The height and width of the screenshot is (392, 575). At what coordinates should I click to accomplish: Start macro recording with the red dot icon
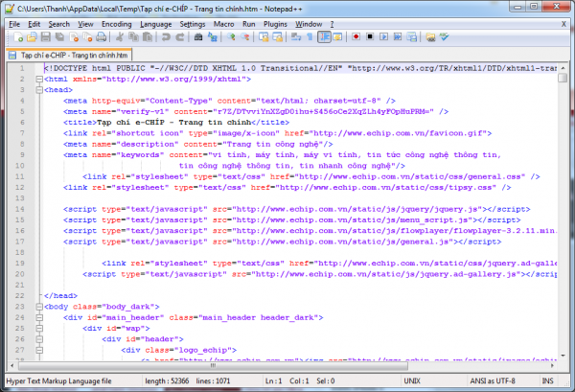[356, 36]
